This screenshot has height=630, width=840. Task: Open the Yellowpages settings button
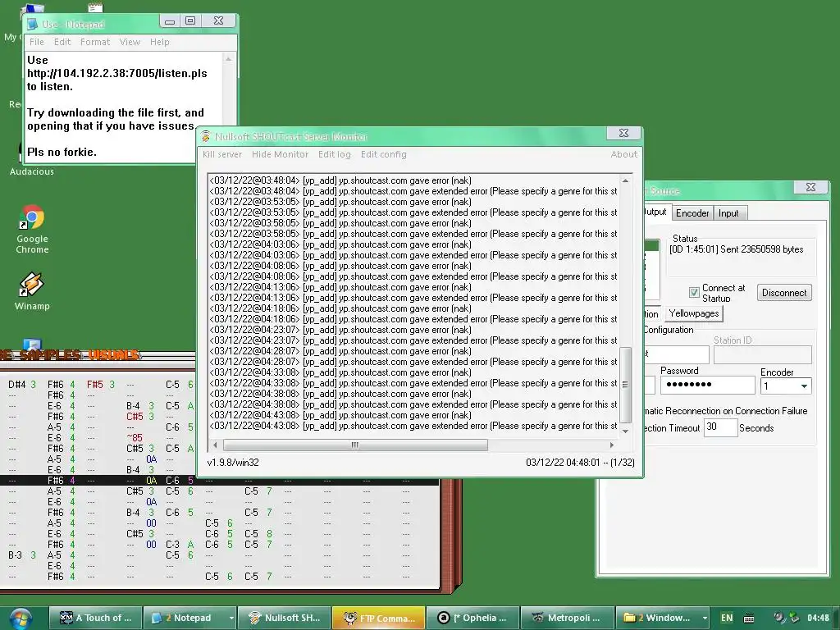[x=694, y=313]
